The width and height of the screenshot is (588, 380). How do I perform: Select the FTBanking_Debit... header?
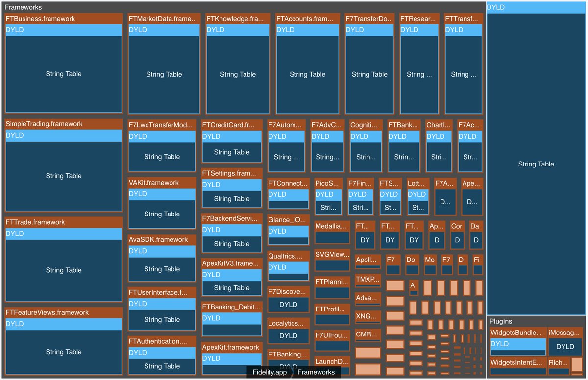[x=232, y=307]
